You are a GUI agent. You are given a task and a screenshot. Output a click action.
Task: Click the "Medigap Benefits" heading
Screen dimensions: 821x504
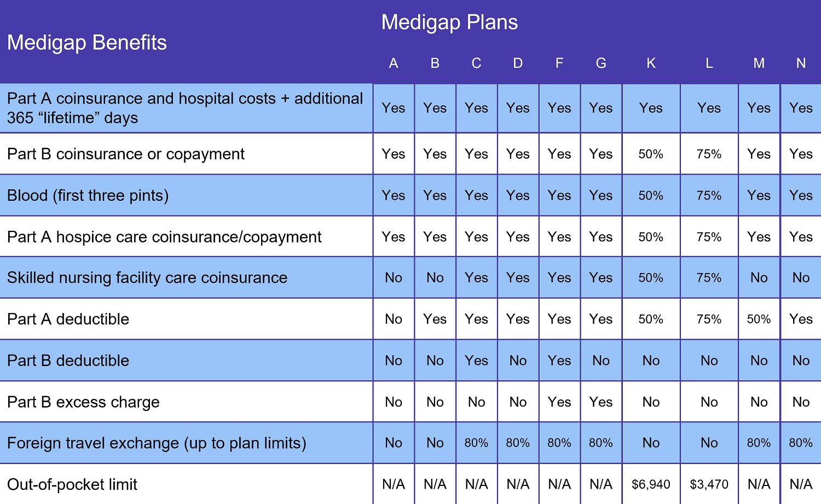point(86,43)
